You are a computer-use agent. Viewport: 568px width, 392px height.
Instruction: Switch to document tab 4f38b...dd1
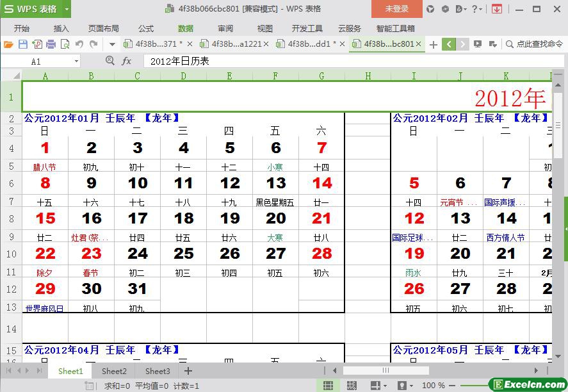[307, 44]
